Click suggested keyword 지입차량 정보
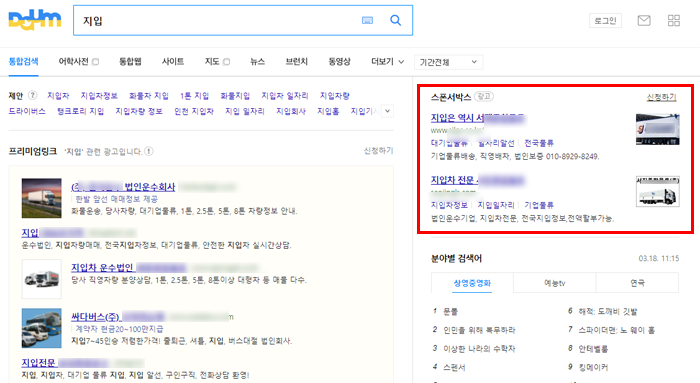 point(139,111)
